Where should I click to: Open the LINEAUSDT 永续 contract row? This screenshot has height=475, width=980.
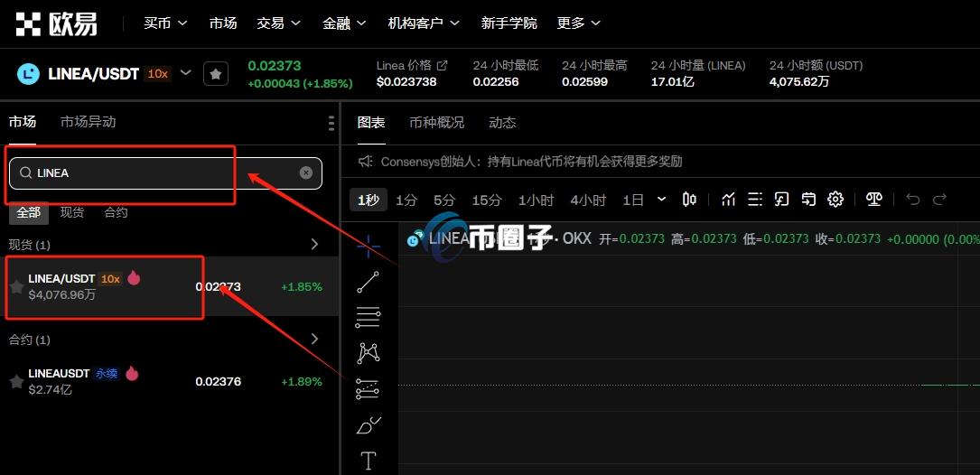pyautogui.click(x=170, y=382)
